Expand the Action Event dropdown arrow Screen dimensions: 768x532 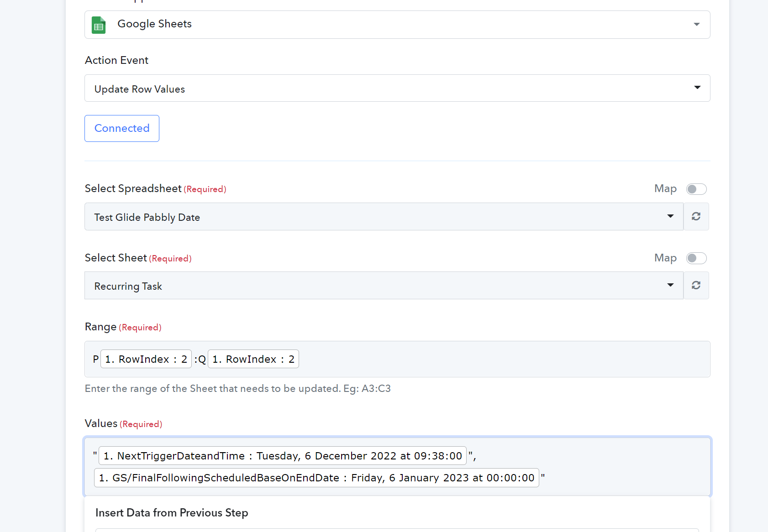(697, 88)
